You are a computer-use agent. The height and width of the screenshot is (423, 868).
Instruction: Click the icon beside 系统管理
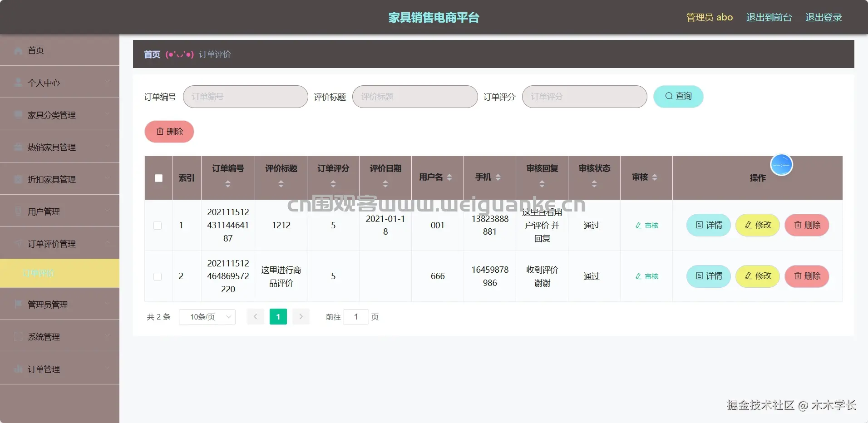[18, 336]
